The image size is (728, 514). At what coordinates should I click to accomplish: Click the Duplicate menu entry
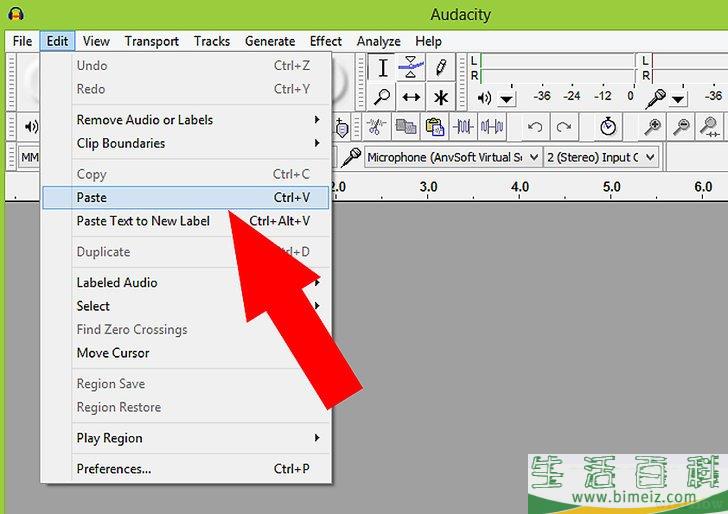tap(186, 252)
